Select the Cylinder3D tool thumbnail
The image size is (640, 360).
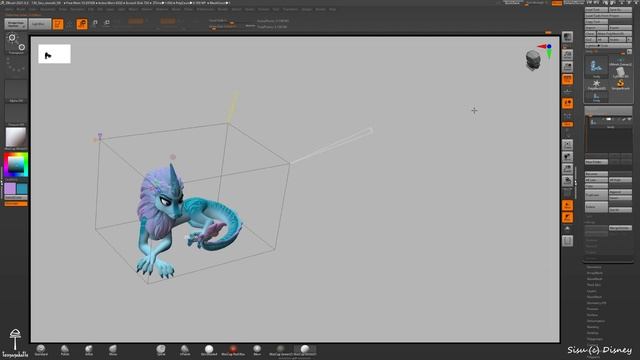620,73
